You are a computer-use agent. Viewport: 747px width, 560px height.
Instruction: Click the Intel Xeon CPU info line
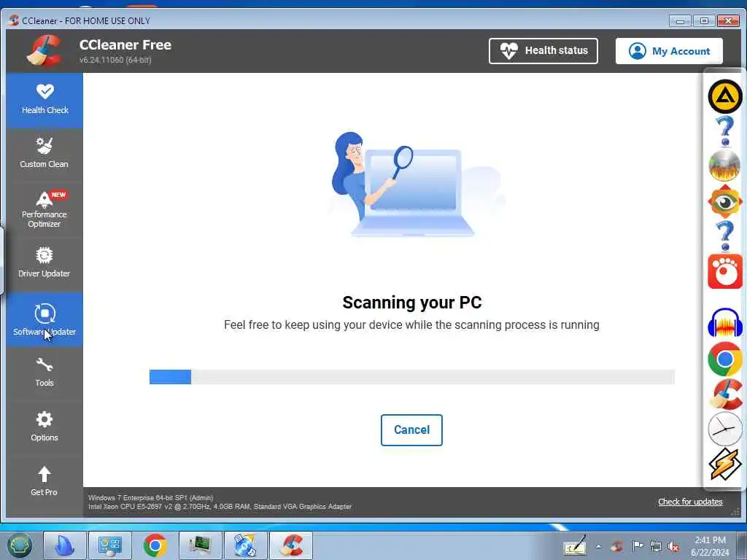click(x=220, y=507)
